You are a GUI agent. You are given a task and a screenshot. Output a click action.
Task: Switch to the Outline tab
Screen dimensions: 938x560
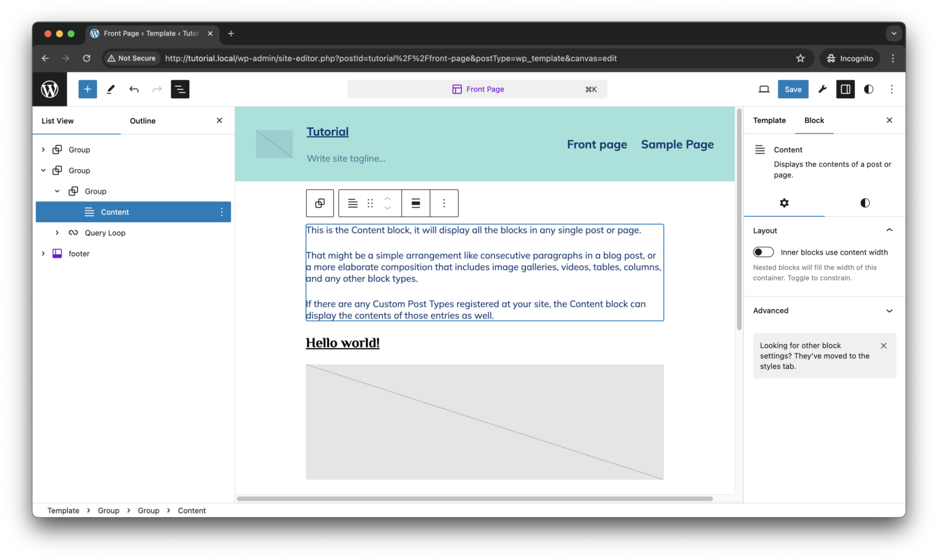[x=142, y=120]
